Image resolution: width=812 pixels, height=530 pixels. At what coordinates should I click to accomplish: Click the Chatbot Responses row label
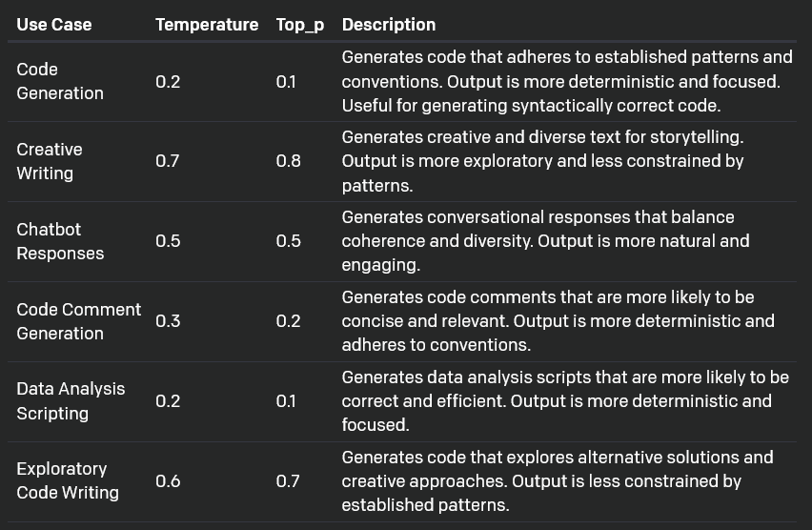point(60,241)
